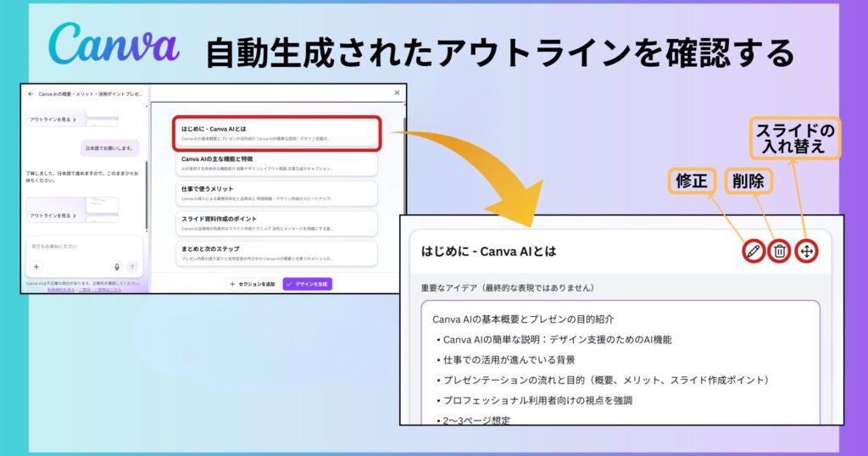Click the plus attachment icon in chat box
The width and height of the screenshot is (868, 456).
pos(36,266)
